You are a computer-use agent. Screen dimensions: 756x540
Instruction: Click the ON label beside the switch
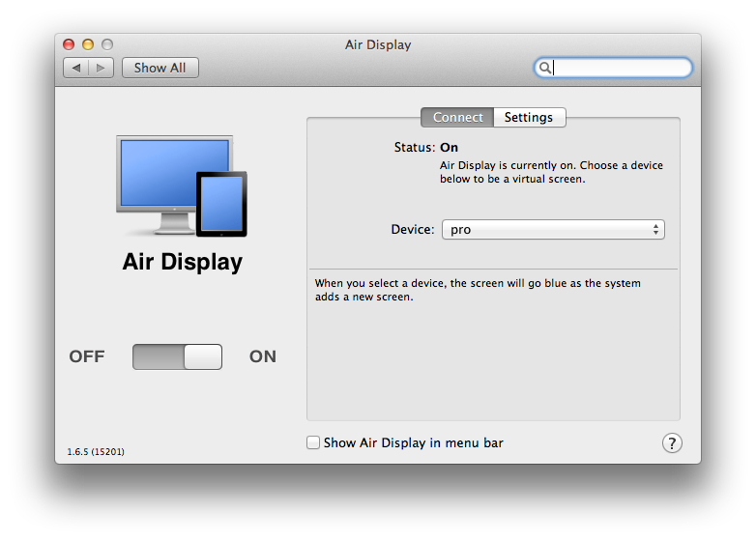click(263, 356)
